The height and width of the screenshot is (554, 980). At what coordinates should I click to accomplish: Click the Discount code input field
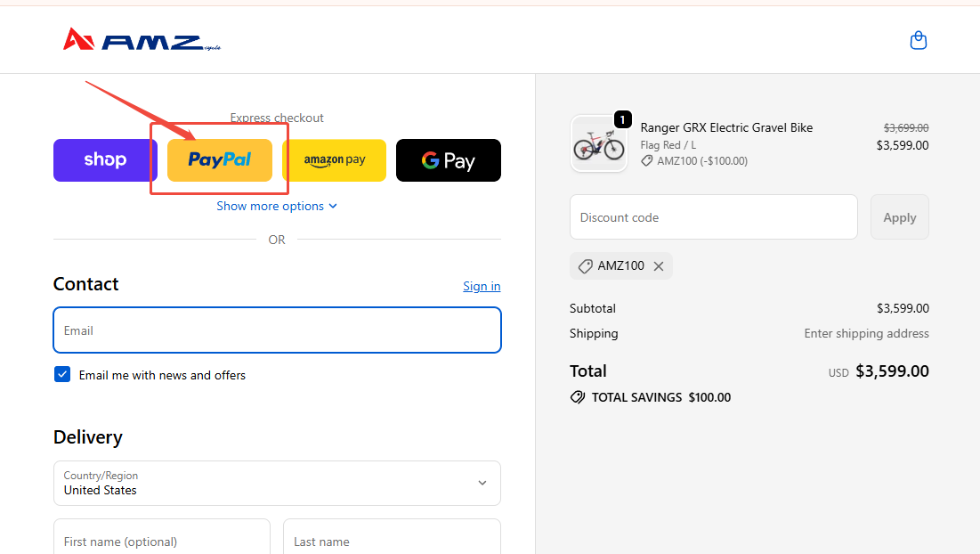click(713, 217)
